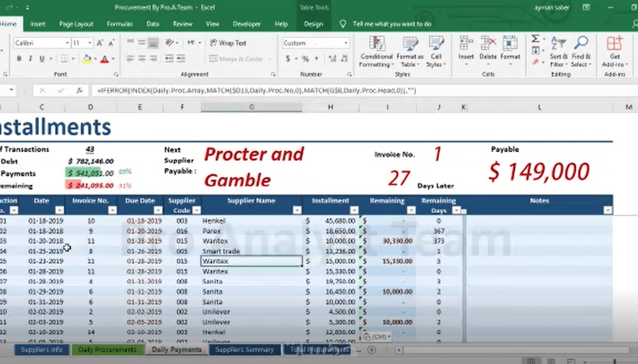Add a new sheet with the plus button
This screenshot has height=364, width=638.
[372, 350]
